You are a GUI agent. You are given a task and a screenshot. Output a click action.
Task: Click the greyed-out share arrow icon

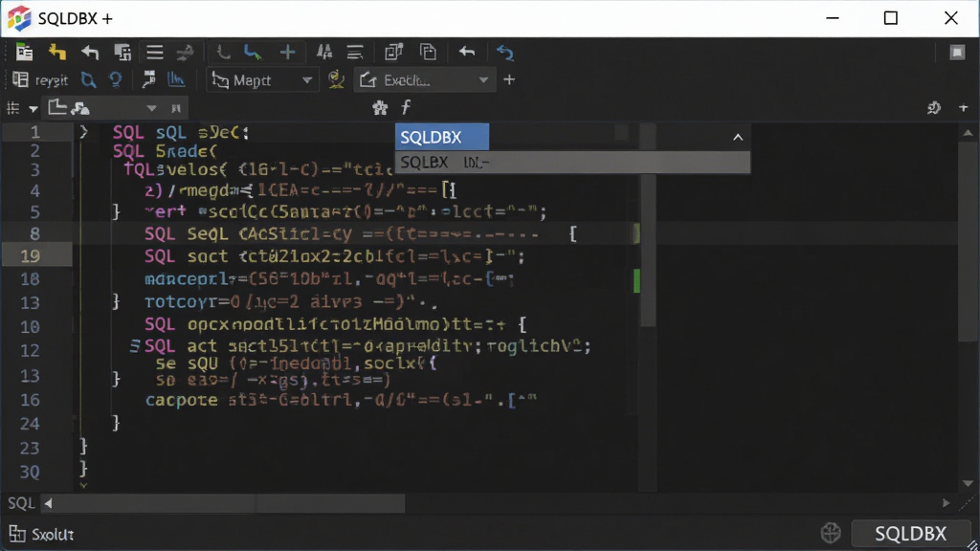coord(185,54)
